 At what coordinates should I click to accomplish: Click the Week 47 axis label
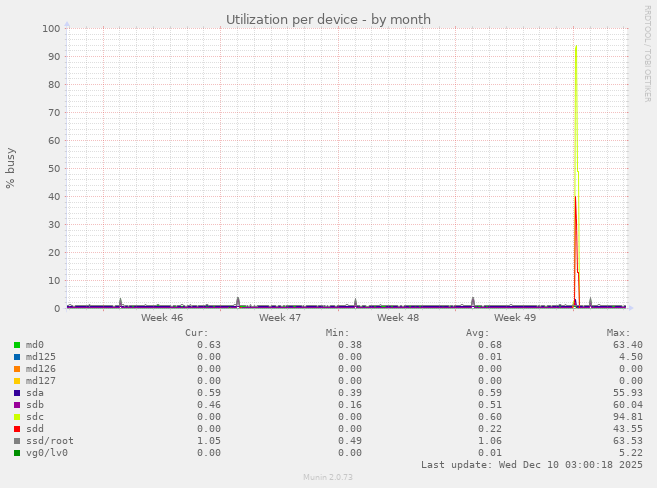(x=280, y=318)
